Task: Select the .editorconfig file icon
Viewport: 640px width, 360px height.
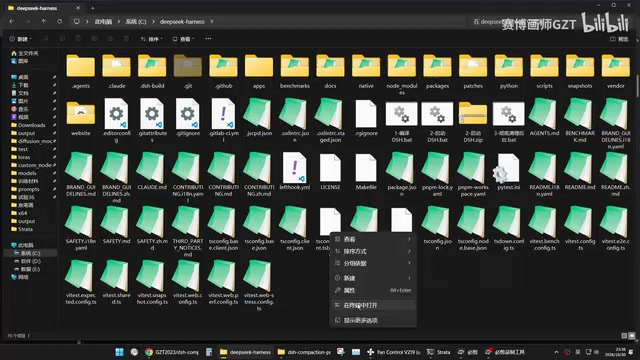Action: coord(116,113)
